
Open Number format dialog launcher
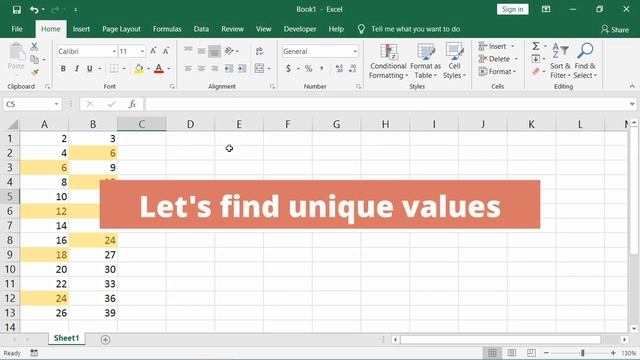358,87
